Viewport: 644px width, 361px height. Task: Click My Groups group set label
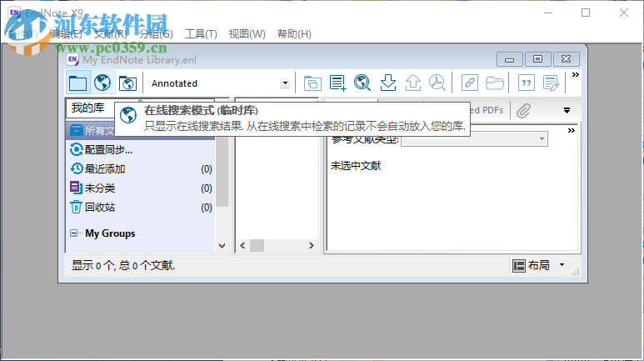[x=110, y=233]
